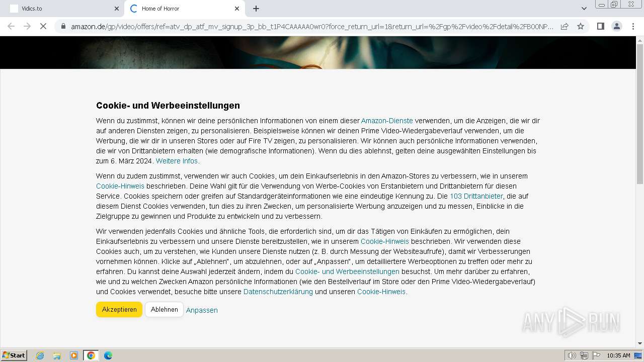The height and width of the screenshot is (362, 644).
Task: Open File Explorer from the taskbar
Action: pyautogui.click(x=57, y=355)
